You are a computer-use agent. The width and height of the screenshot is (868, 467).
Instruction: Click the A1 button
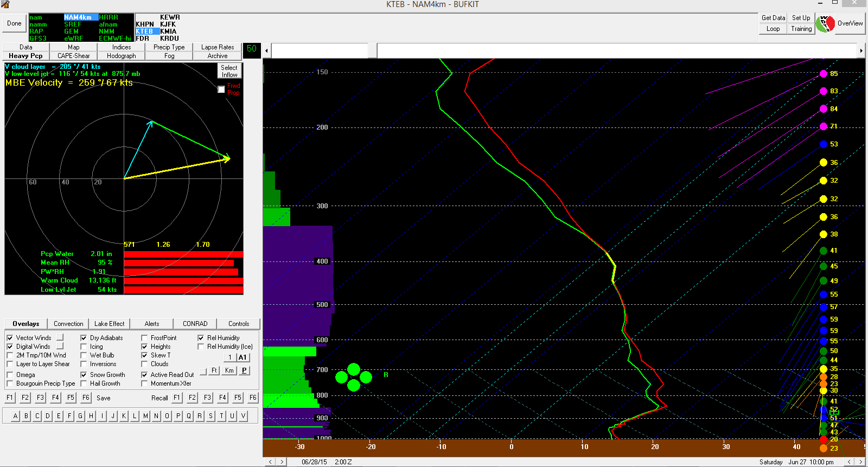pos(242,357)
